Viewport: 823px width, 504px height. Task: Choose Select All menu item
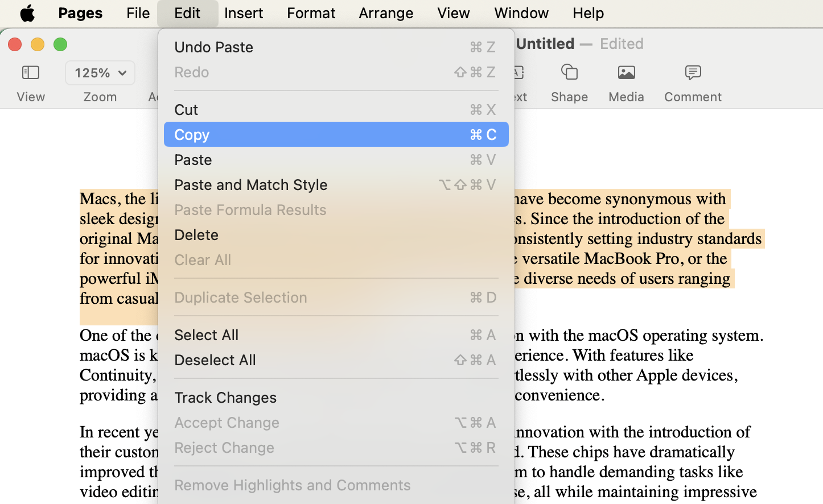(336, 335)
